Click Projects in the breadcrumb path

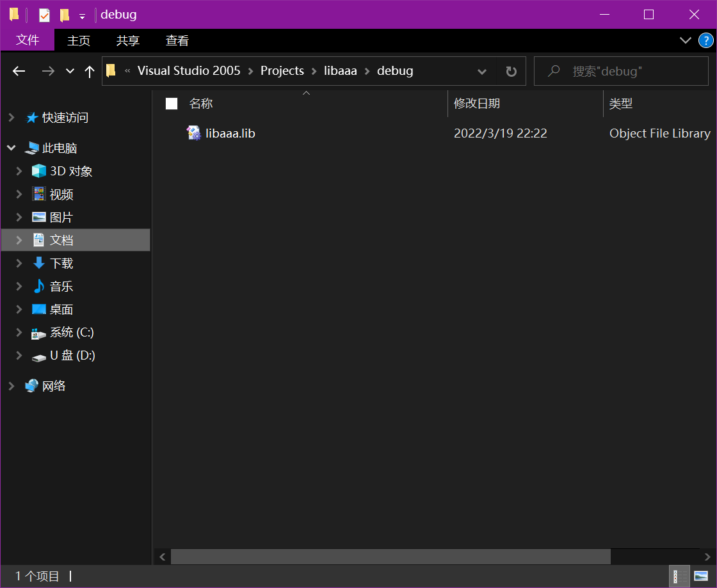tap(282, 71)
